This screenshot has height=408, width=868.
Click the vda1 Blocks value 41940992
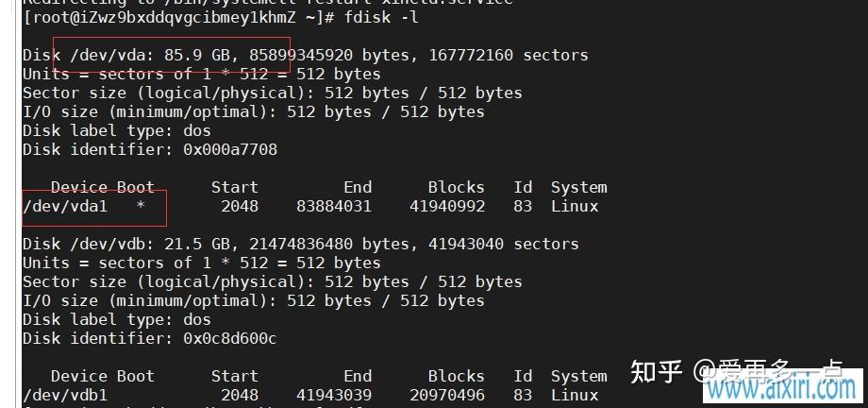pos(447,207)
